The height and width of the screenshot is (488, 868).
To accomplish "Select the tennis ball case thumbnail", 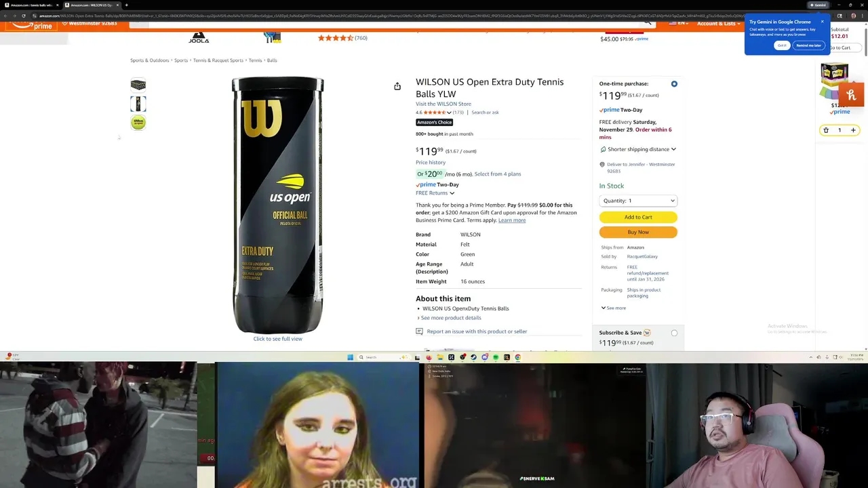I will (138, 85).
